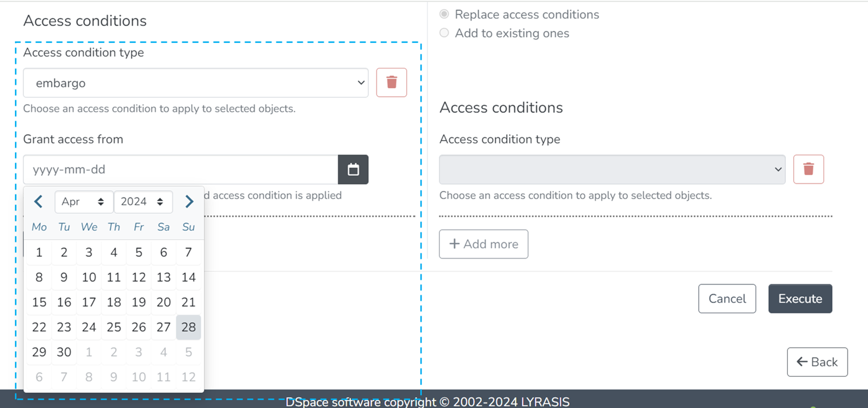Select Replace access conditions radio
Image resolution: width=868 pixels, height=408 pixels.
click(x=444, y=14)
